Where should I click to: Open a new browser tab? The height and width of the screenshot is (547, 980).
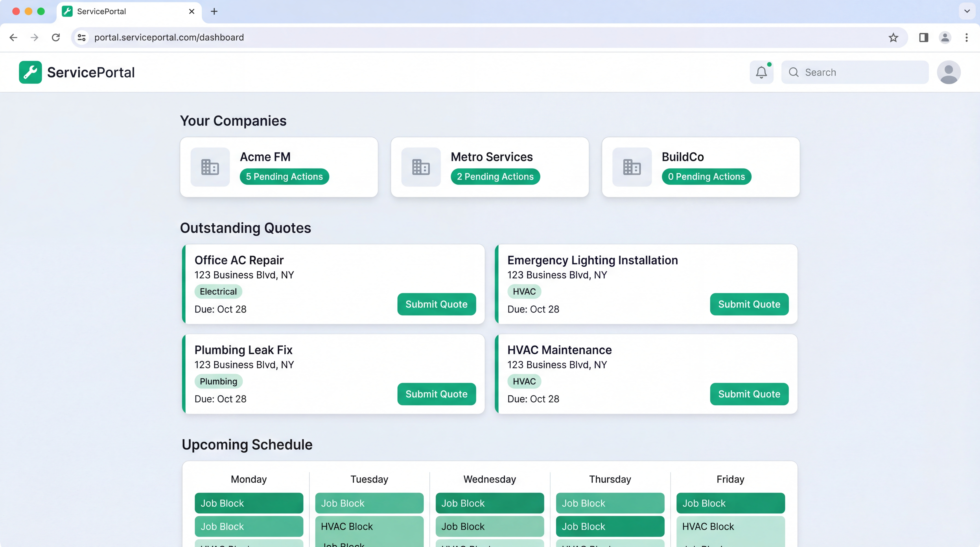[x=214, y=11]
